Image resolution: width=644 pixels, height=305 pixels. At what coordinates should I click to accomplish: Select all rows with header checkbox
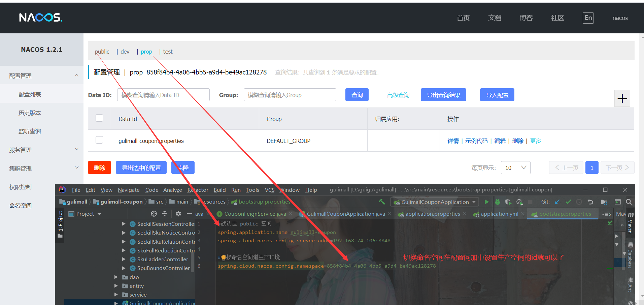(x=99, y=118)
